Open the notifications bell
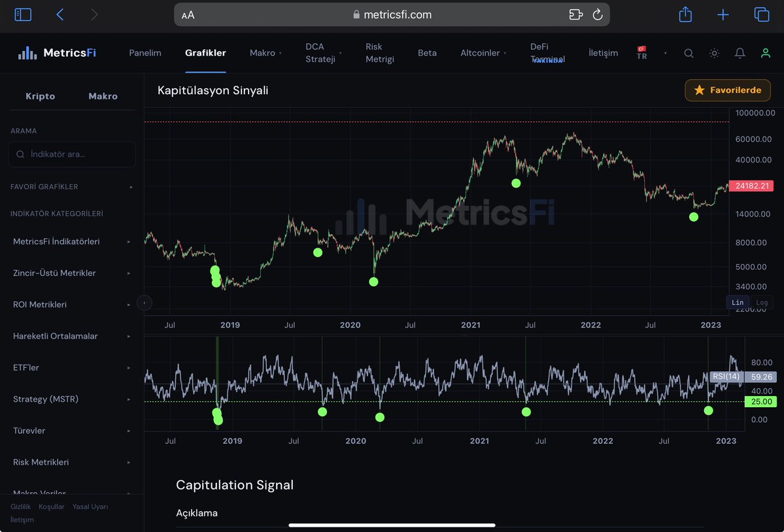Screen dimensions: 784x532 pyautogui.click(x=740, y=53)
